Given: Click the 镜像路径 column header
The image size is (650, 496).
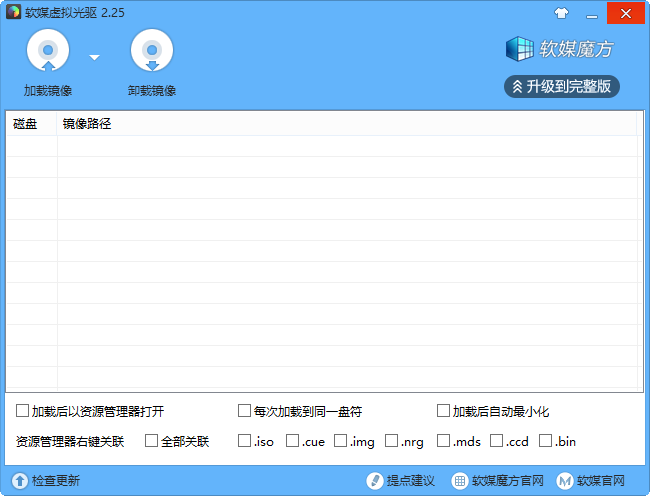Looking at the screenshot, I should pyautogui.click(x=347, y=123).
